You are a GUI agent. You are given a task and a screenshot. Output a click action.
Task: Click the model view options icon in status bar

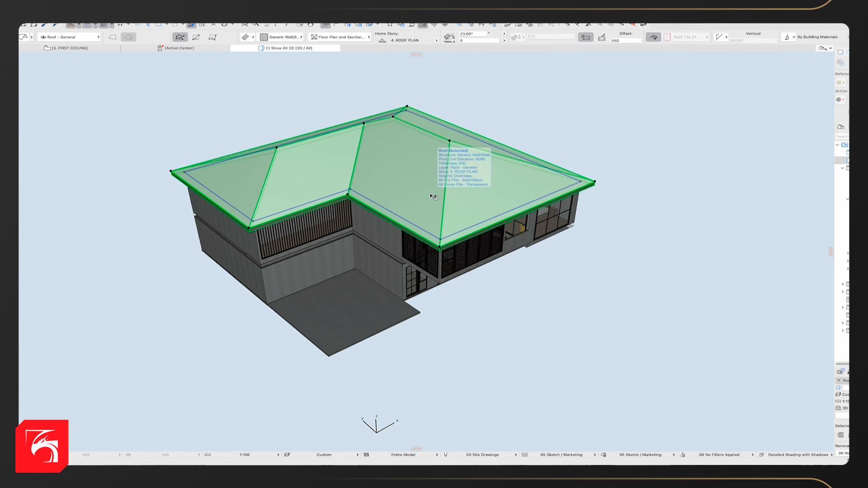click(x=524, y=455)
